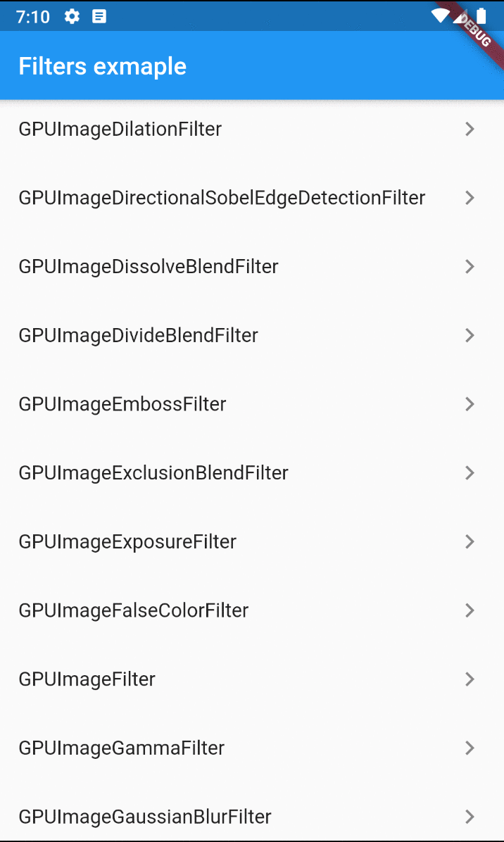Screen dimensions: 504x842
Task: Expand GPUImageEmbossFilter using the chevron
Action: pos(470,404)
